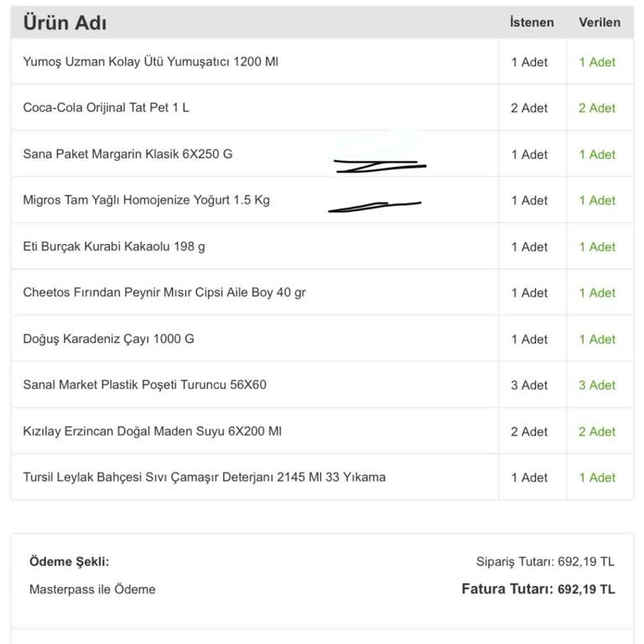Click the İstenen column header

[x=532, y=23]
